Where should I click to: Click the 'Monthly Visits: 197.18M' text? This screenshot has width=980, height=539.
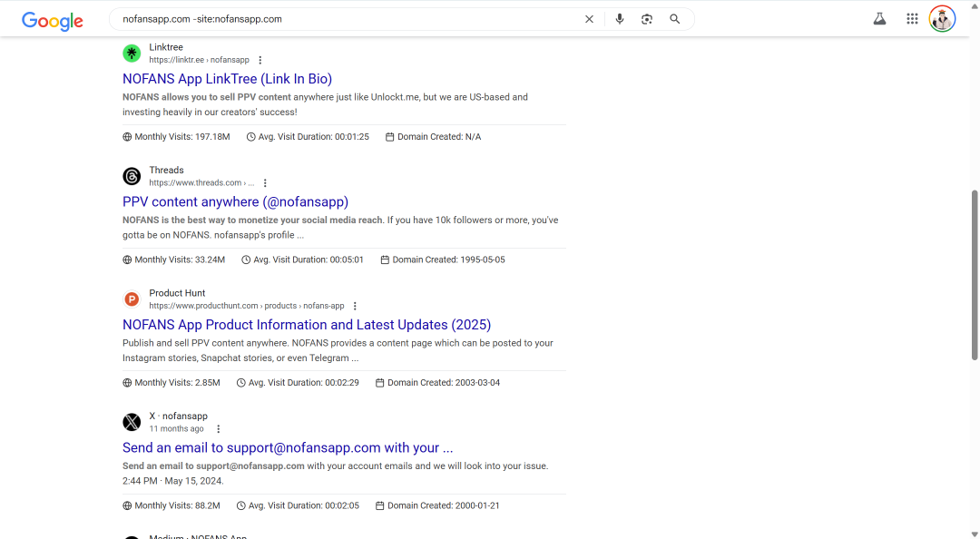pos(181,137)
